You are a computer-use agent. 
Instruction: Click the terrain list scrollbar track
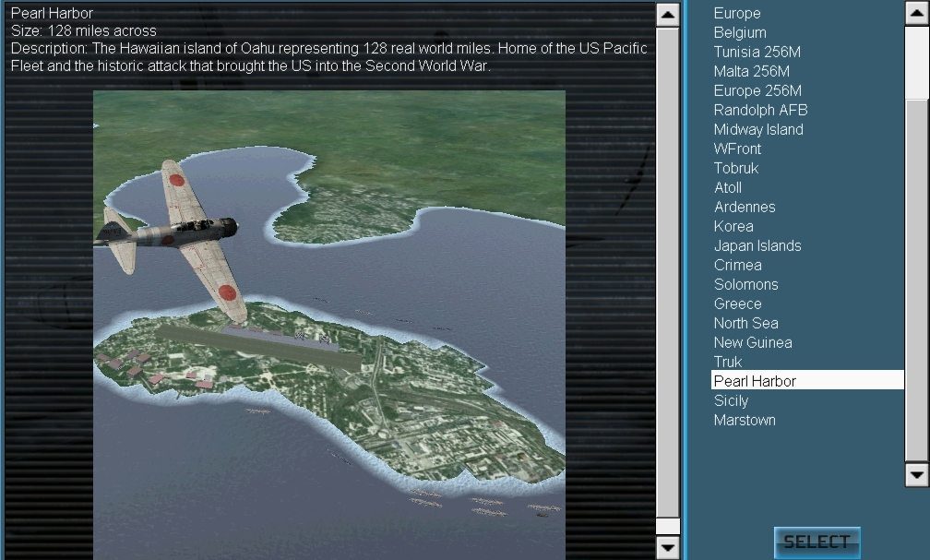(x=916, y=244)
